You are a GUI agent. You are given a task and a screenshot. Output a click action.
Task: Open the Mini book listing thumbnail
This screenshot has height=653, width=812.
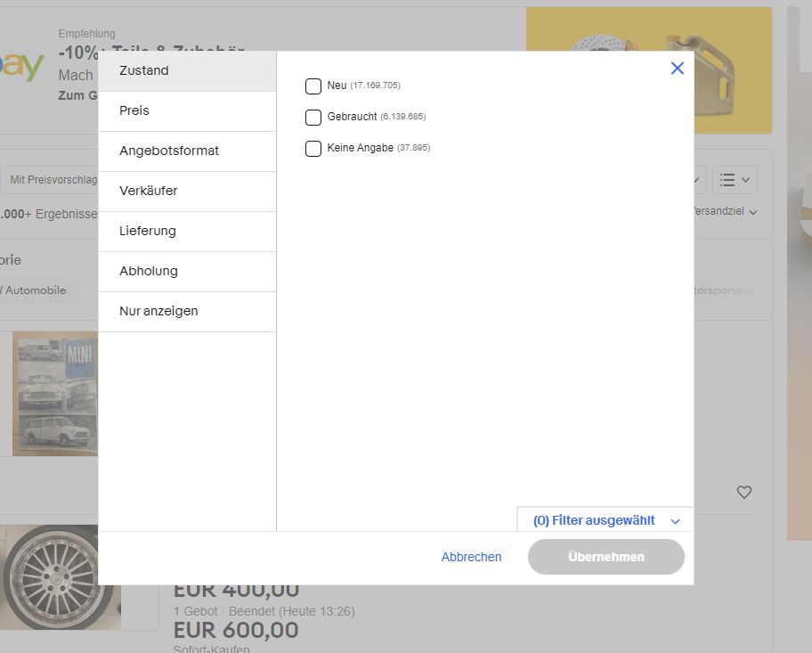(54, 394)
